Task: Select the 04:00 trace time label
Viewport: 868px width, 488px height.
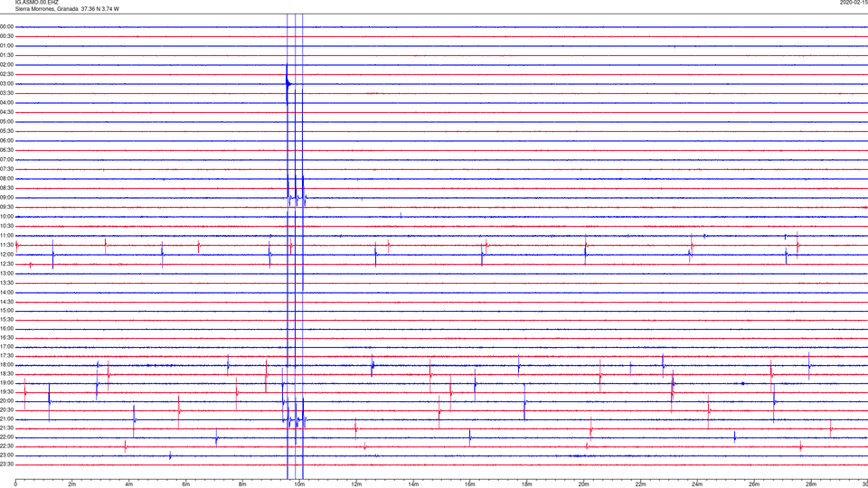Action: tap(6, 102)
